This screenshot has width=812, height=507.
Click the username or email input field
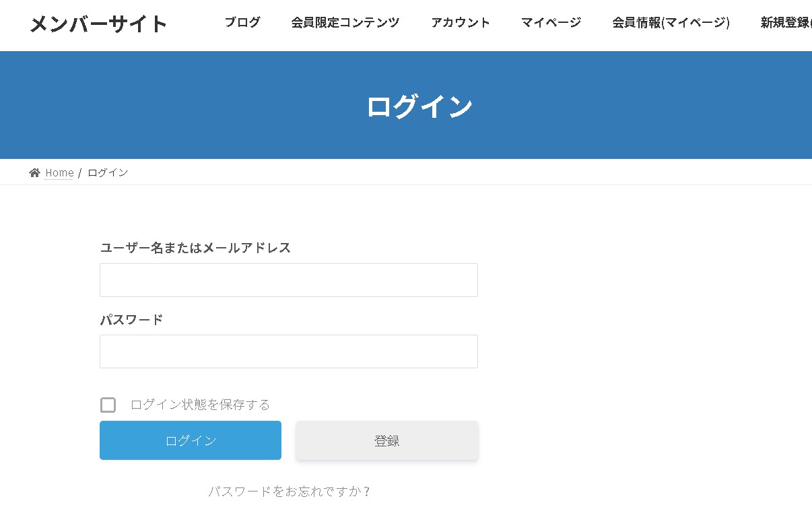coord(288,279)
